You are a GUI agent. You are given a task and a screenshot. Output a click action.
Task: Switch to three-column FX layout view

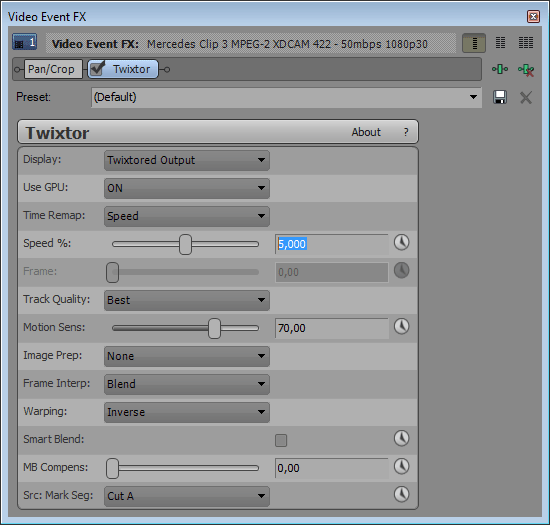pos(526,43)
